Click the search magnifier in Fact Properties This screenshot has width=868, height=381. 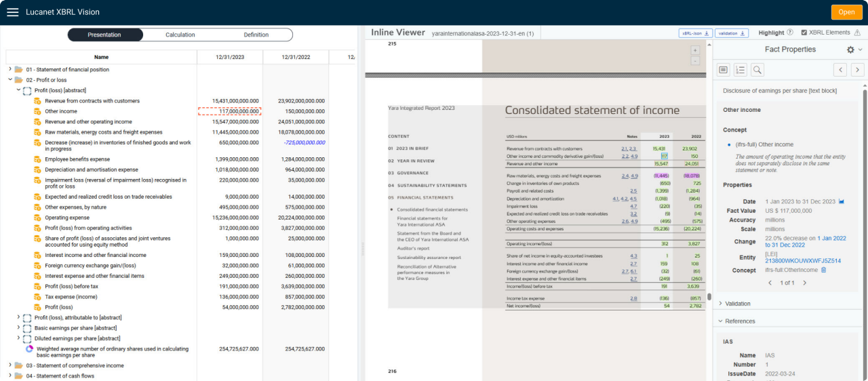757,70
